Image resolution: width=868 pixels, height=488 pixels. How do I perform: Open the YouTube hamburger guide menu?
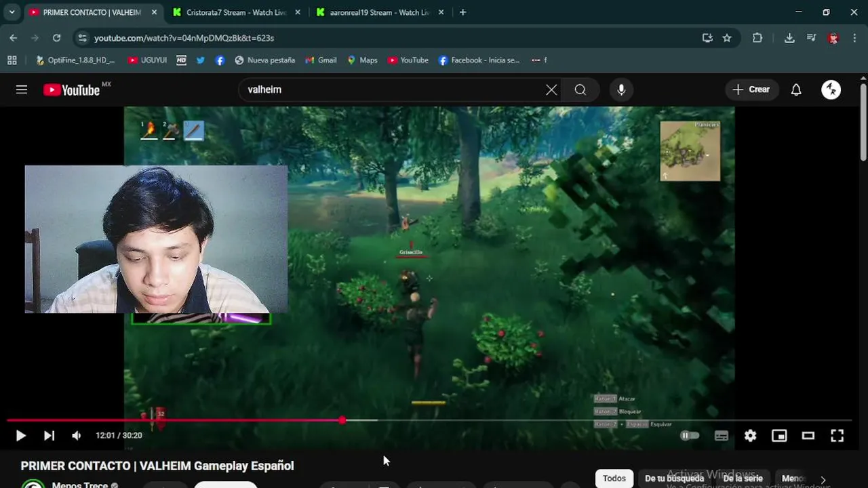(x=22, y=89)
